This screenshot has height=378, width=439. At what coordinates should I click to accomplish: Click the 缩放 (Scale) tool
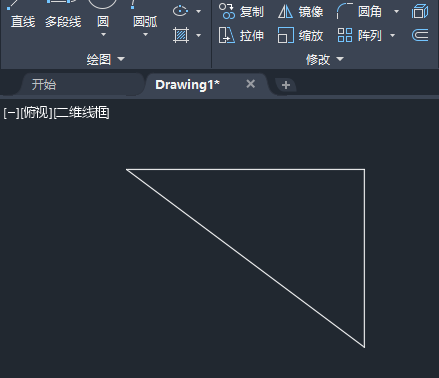pos(300,35)
